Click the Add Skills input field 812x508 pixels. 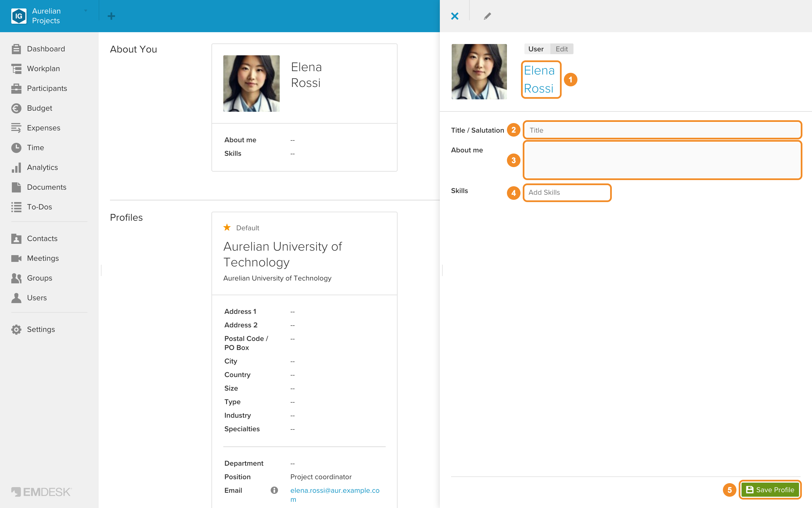coord(567,192)
